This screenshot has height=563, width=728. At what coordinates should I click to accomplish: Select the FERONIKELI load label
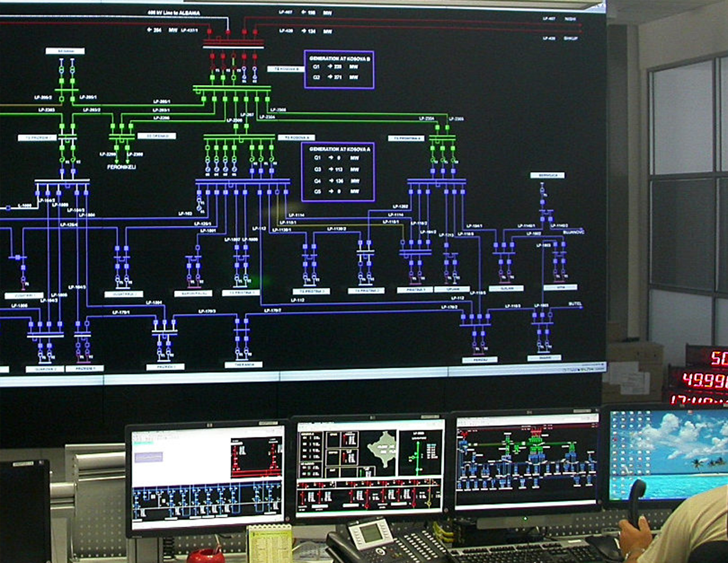122,167
